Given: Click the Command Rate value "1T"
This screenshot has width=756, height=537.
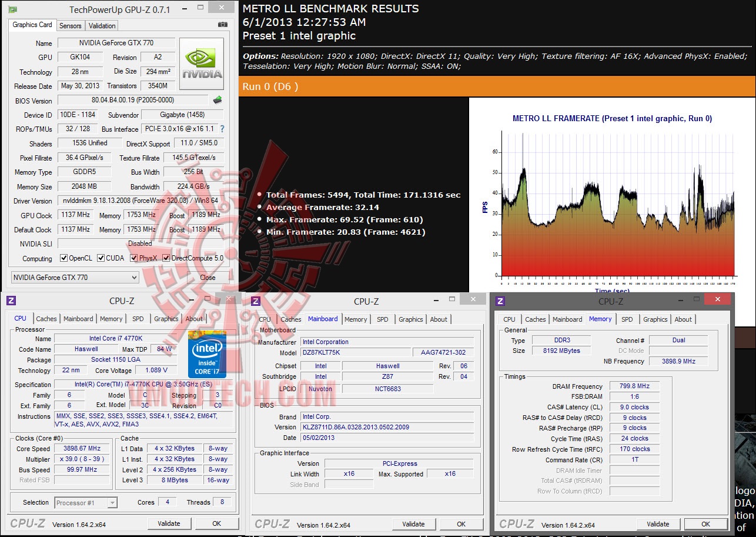Looking at the screenshot, I should point(634,460).
